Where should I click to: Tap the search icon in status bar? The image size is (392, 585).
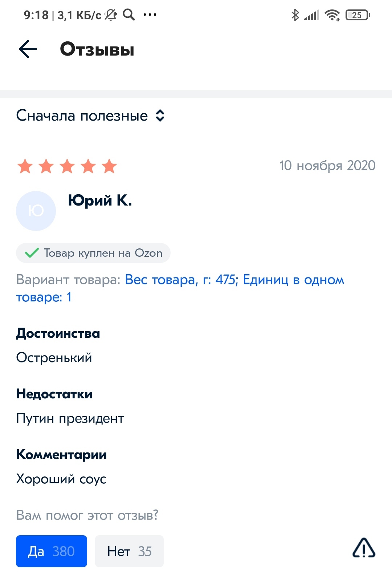[129, 15]
